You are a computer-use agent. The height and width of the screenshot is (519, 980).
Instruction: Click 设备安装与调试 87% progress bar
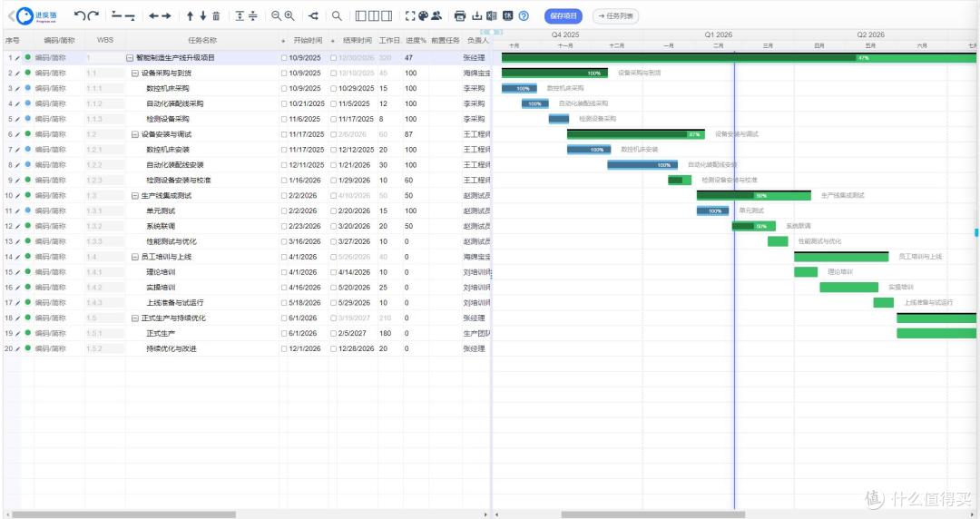click(635, 134)
